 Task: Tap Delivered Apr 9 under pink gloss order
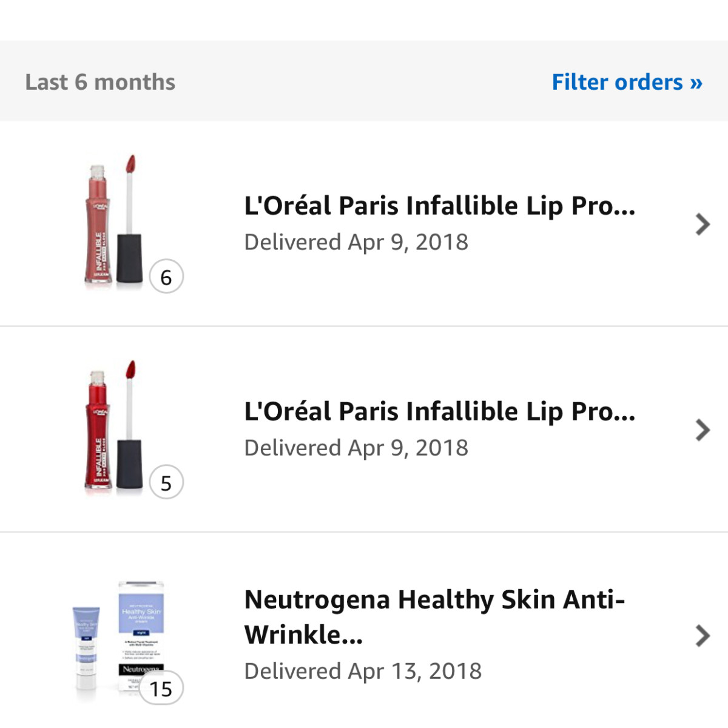click(356, 242)
